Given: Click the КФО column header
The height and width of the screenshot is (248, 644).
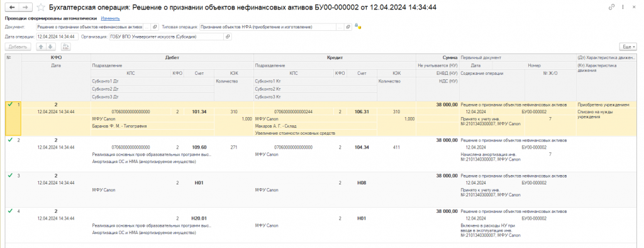Looking at the screenshot, I should [x=56, y=58].
